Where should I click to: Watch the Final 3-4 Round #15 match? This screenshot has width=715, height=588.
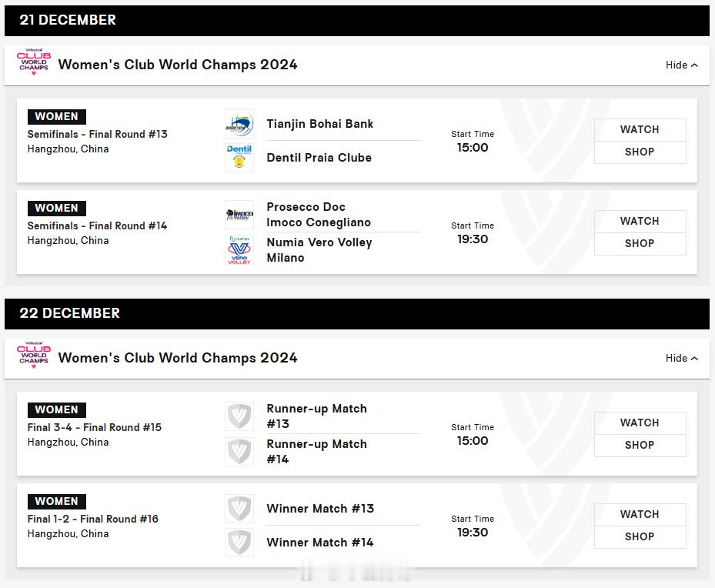(x=640, y=423)
